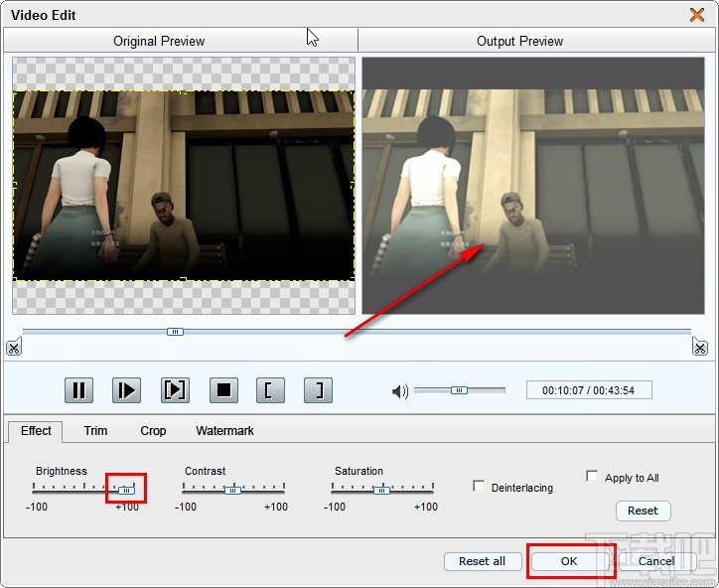Set trim end with right bracket button

318,390
